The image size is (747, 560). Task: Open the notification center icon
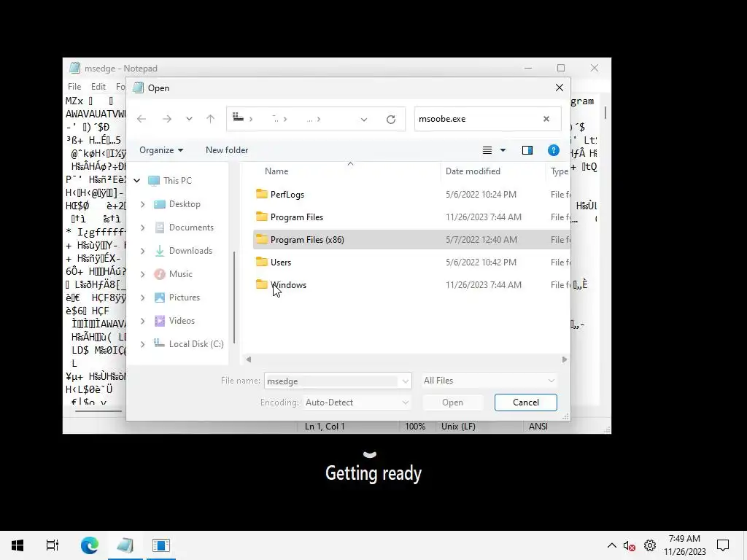click(723, 545)
